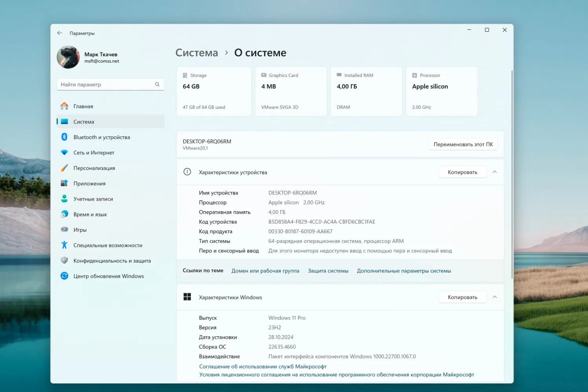Open Специальные возможности settings
Viewport: 588px width, 392px height.
tap(111, 245)
